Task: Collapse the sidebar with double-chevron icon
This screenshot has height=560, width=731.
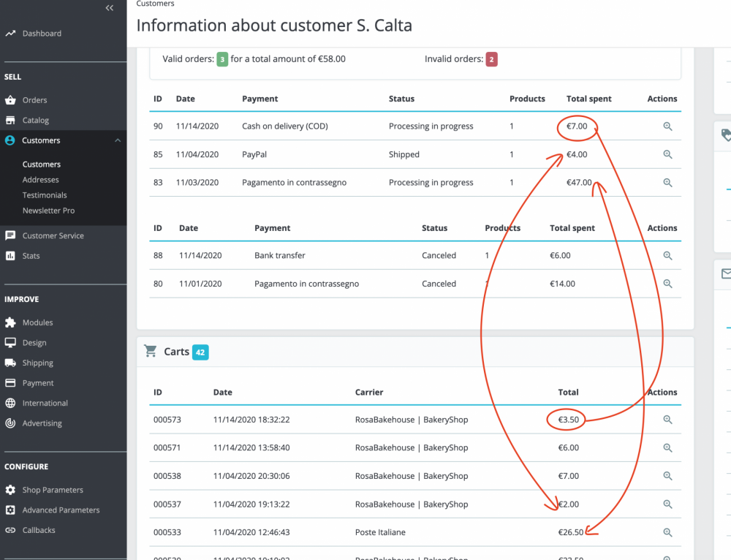Action: (x=110, y=8)
